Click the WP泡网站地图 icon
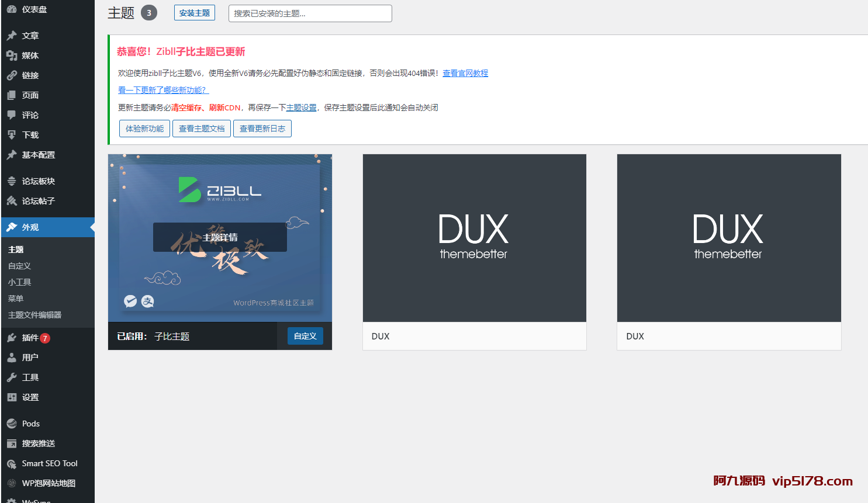This screenshot has height=503, width=868. pyautogui.click(x=12, y=483)
